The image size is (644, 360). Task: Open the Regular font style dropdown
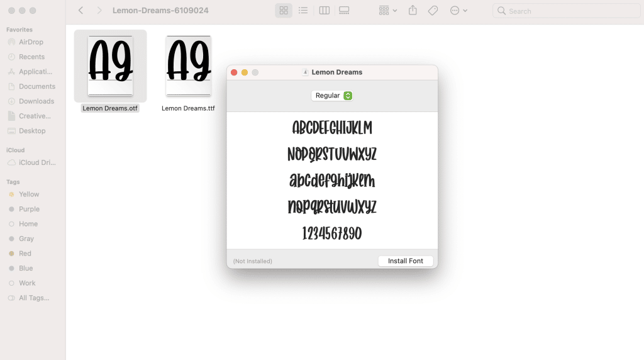point(332,95)
